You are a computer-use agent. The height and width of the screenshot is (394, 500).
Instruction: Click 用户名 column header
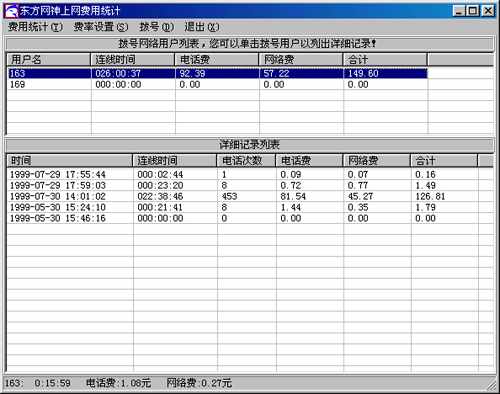coord(49,60)
